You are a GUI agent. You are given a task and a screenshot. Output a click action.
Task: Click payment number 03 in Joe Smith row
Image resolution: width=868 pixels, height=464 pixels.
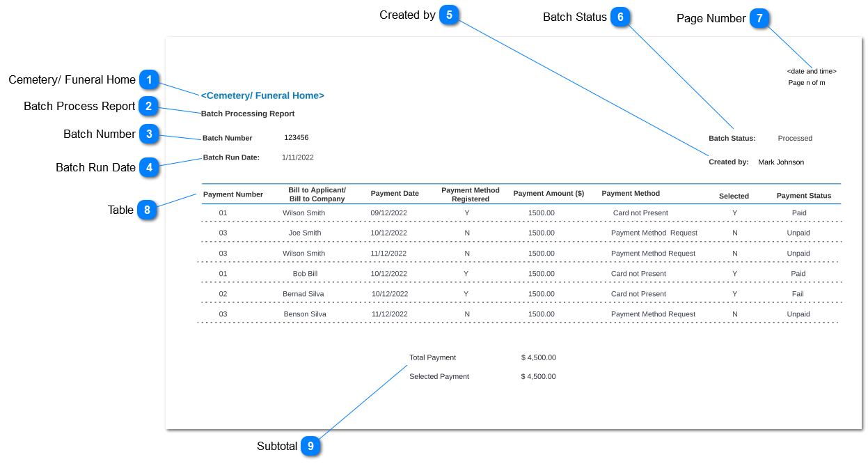click(223, 233)
